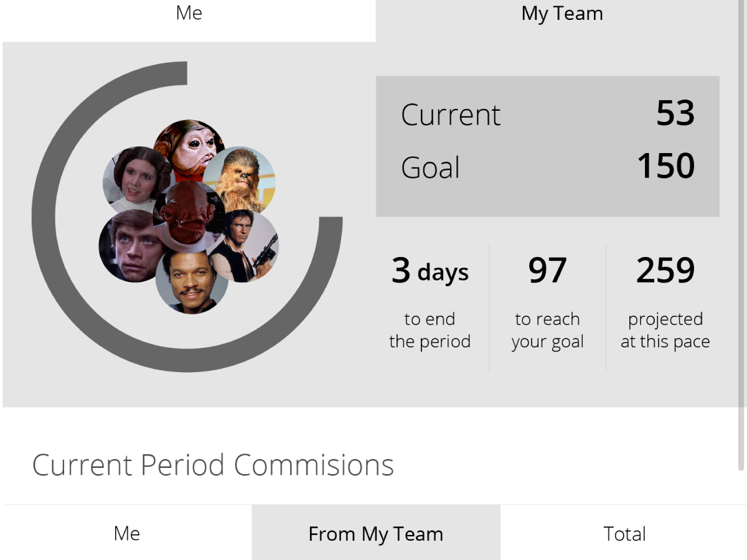Viewport: 747px width, 560px height.
Task: Click the Current Period Commisions heading
Action: (x=213, y=465)
